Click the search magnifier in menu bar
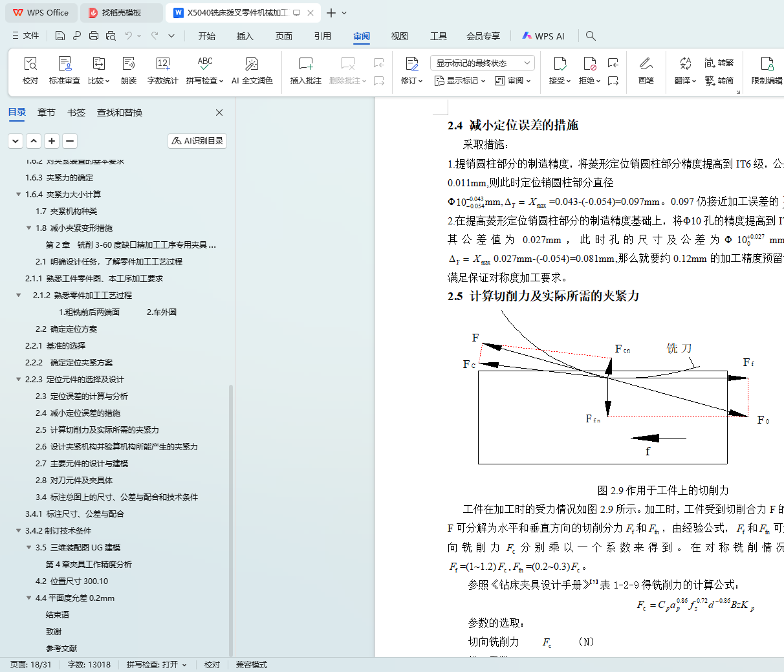 [x=591, y=36]
